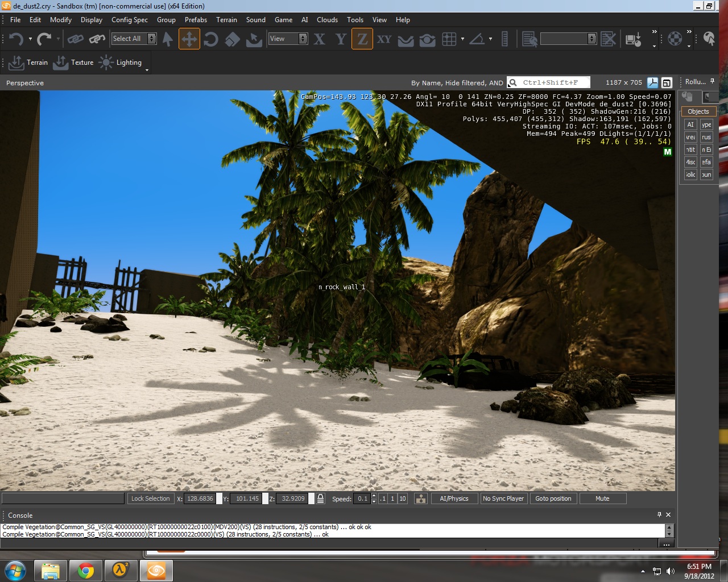Choose the Scale tool
The width and height of the screenshot is (728, 582).
coord(232,39)
